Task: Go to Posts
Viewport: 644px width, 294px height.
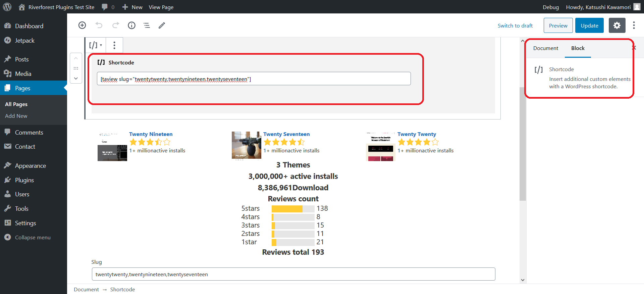Action: tap(34, 59)
